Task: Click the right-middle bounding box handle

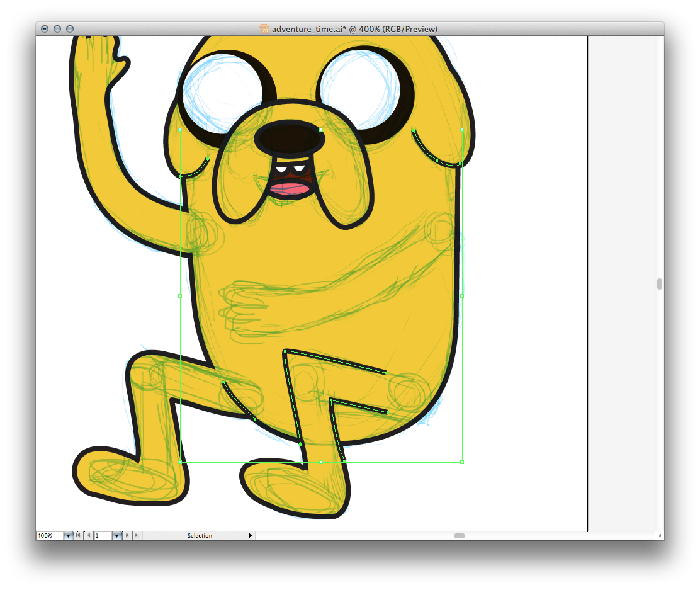Action: coord(462,296)
